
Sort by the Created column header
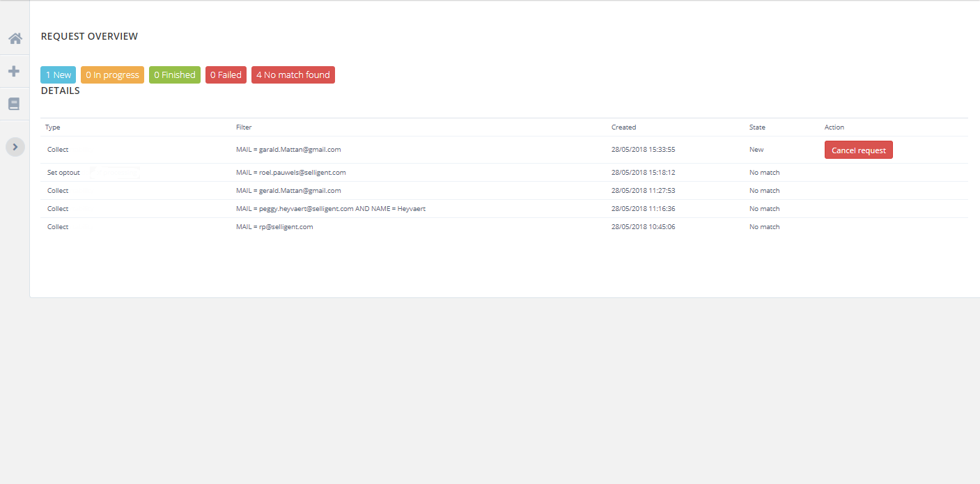(x=623, y=127)
